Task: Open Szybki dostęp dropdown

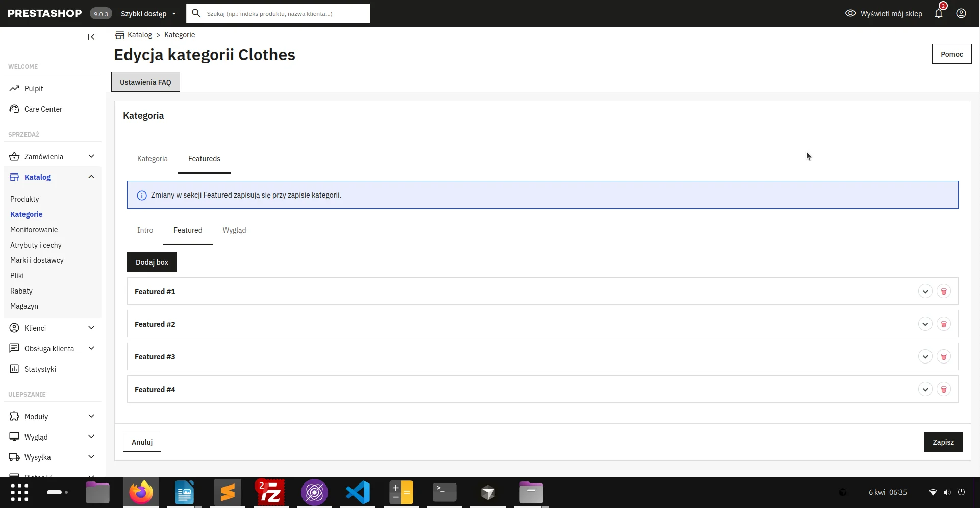Action: (x=148, y=14)
